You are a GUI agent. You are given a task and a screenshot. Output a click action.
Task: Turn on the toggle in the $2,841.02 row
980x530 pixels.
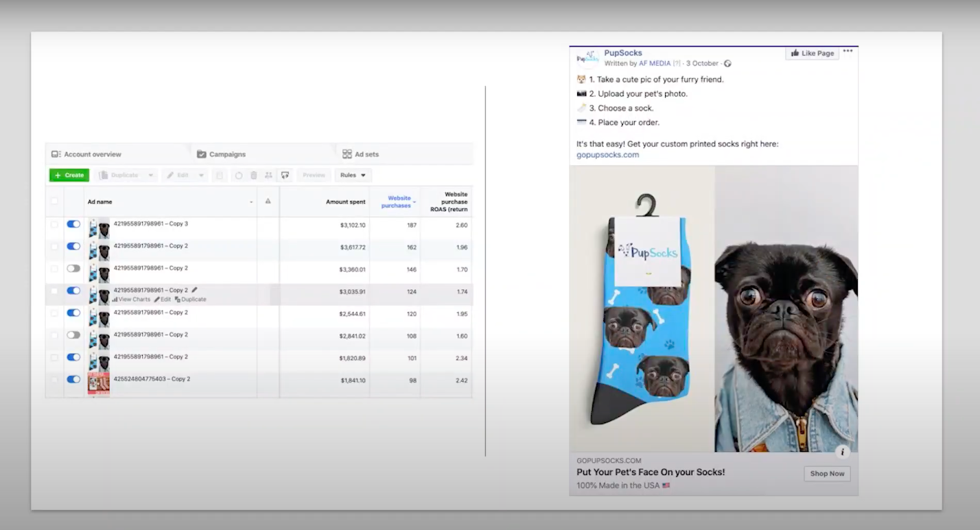point(73,335)
